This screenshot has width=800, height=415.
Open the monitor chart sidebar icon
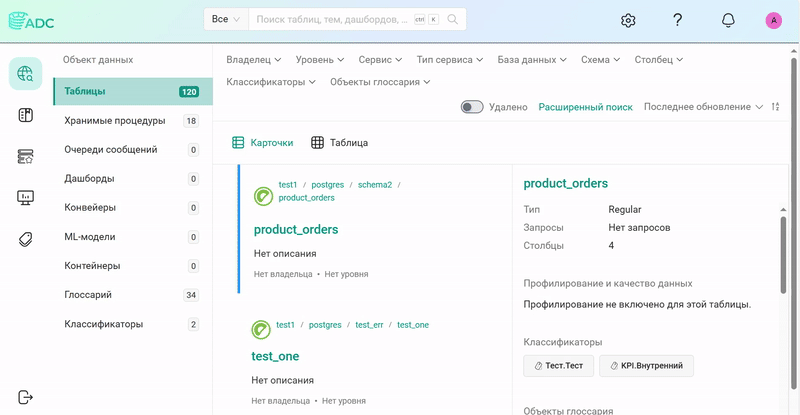pyautogui.click(x=26, y=198)
